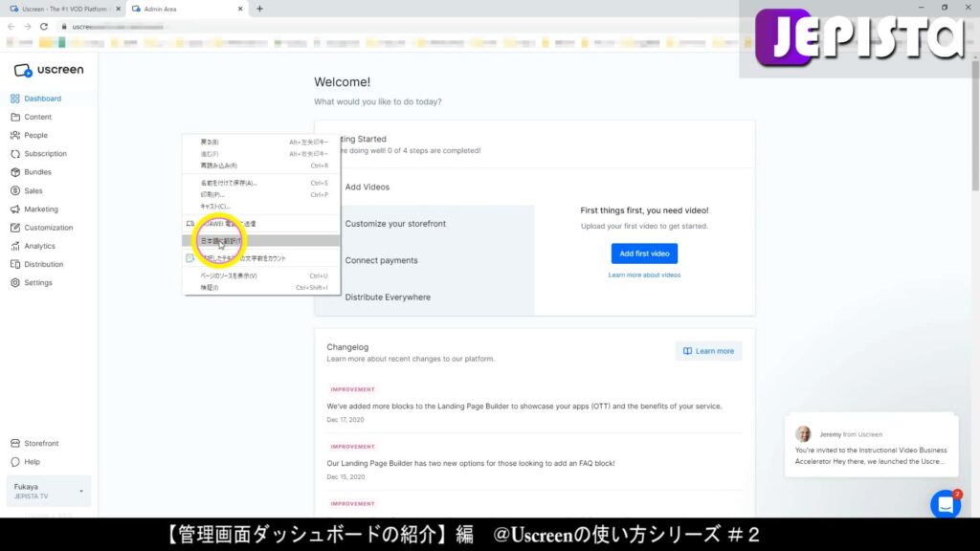
Task: Click the uscreen logo
Action: (49, 70)
